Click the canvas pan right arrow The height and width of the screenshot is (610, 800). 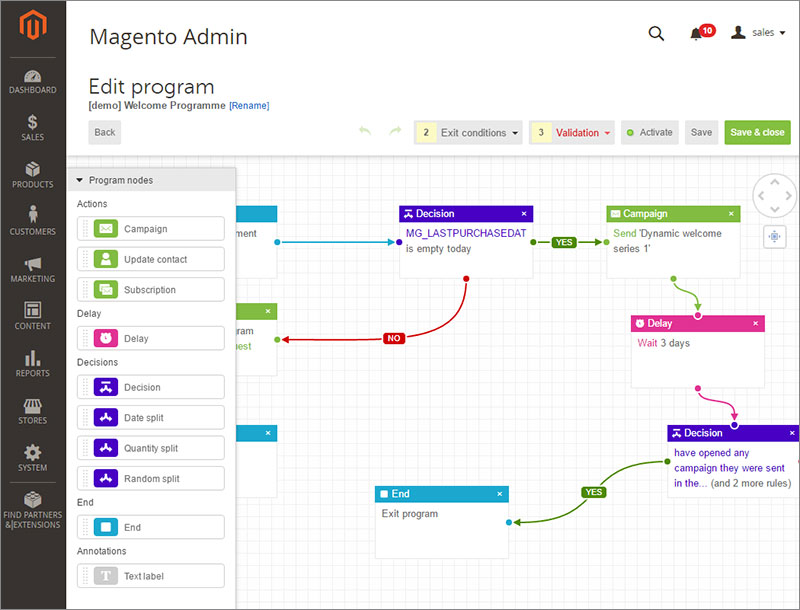tap(788, 196)
